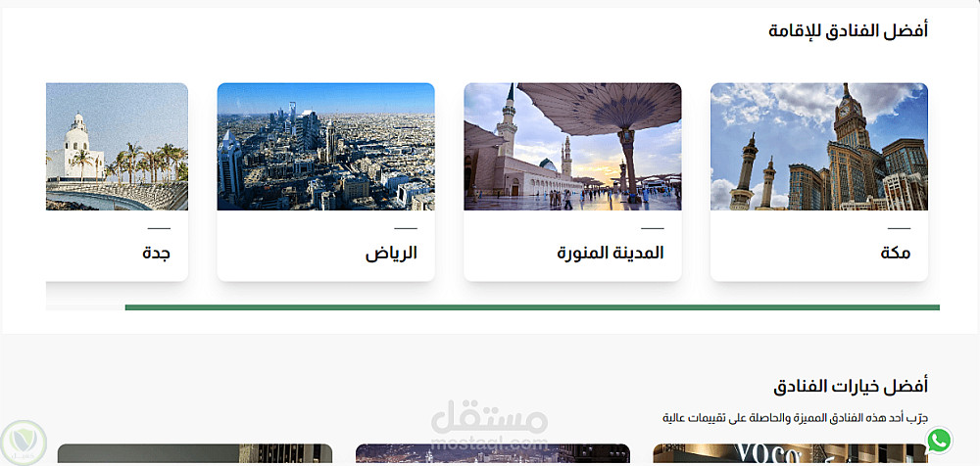Click the الرياض city title
This screenshot has height=466, width=980.
click(391, 253)
